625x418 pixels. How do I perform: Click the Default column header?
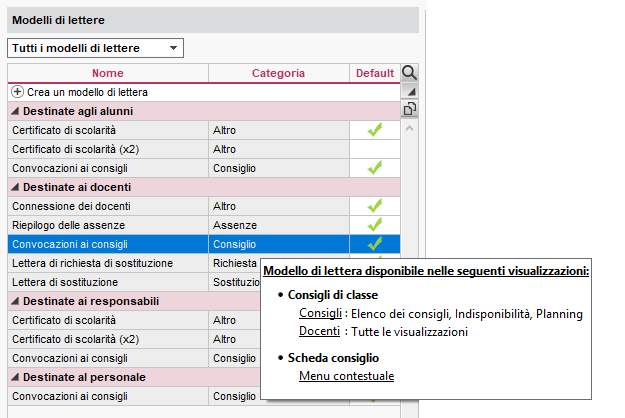[x=375, y=73]
